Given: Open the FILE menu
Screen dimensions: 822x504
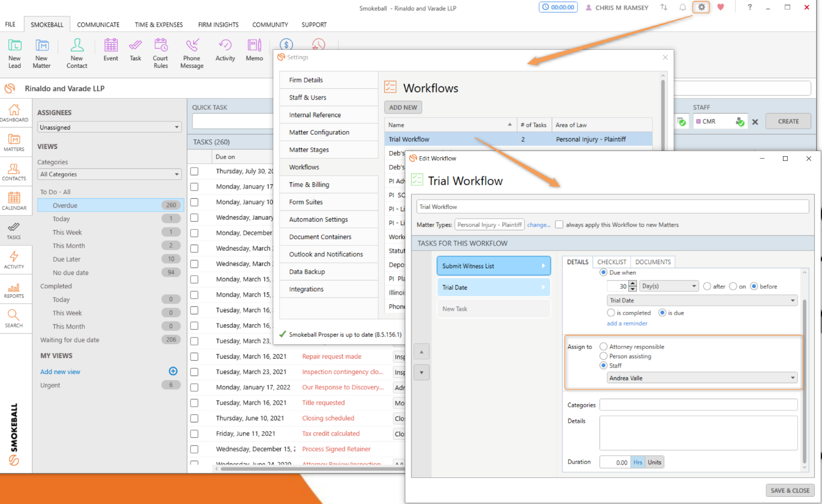Looking at the screenshot, I should tap(10, 24).
